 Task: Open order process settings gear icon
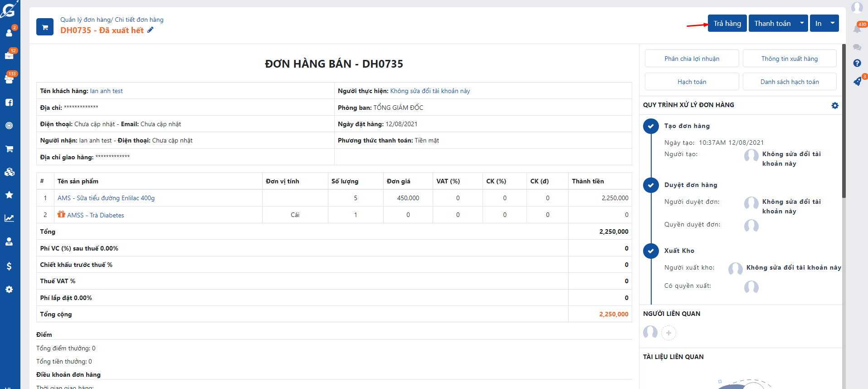coord(834,105)
